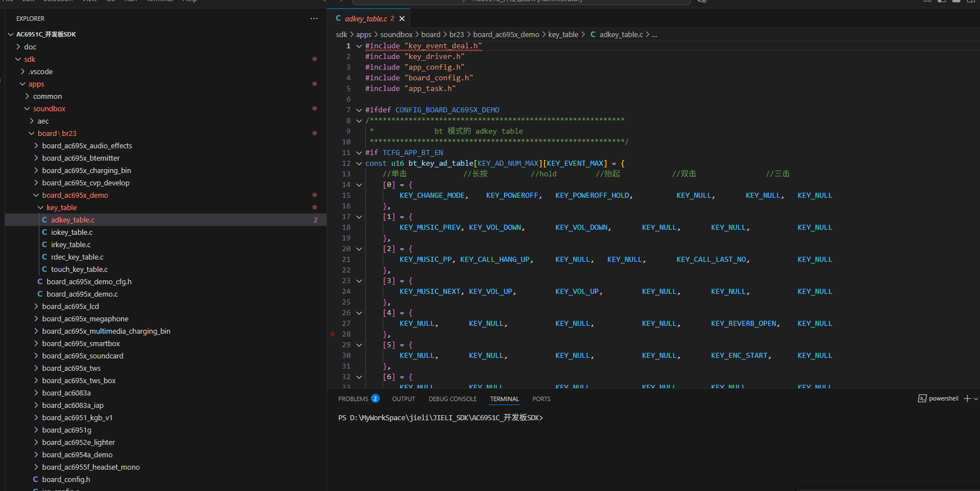Click C icon beside board_ac695x_demo.c
The height and width of the screenshot is (491, 980).
pyautogui.click(x=40, y=294)
